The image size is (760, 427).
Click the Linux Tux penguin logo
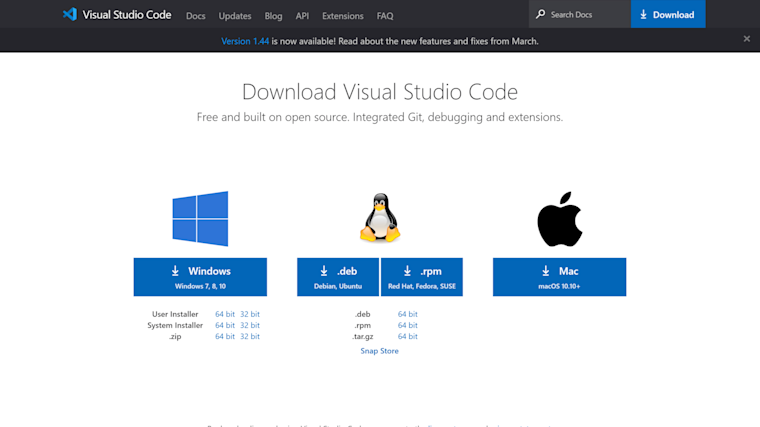pyautogui.click(x=380, y=218)
